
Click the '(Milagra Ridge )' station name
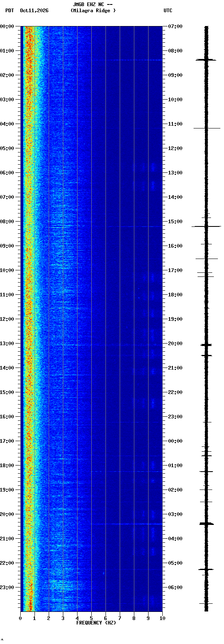coord(93,11)
